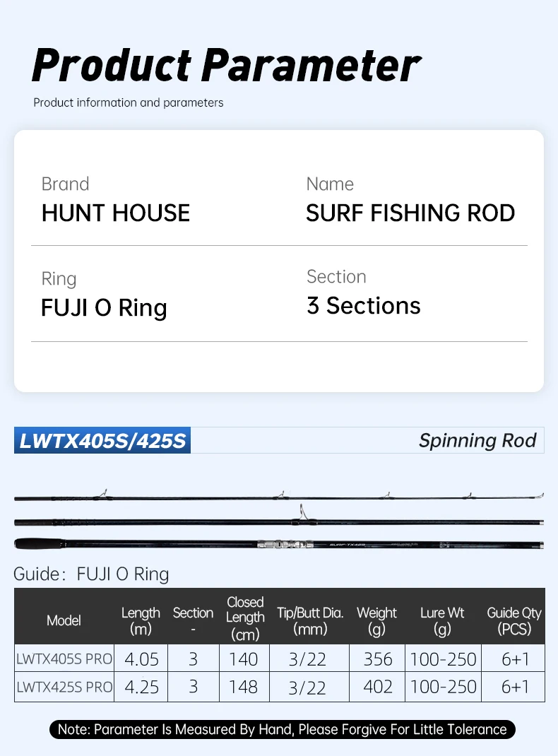This screenshot has height=756, width=558.
Task: Click the Guide Qty (PCS) column header
Action: 514,620
